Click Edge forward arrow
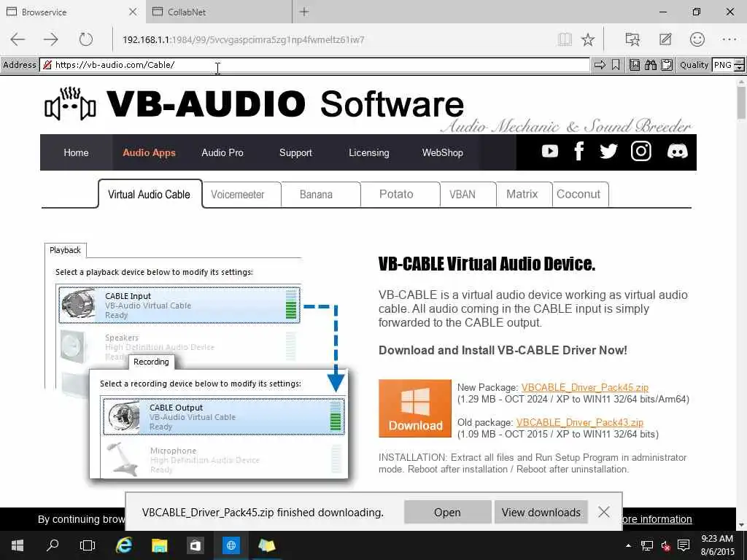 (50, 39)
